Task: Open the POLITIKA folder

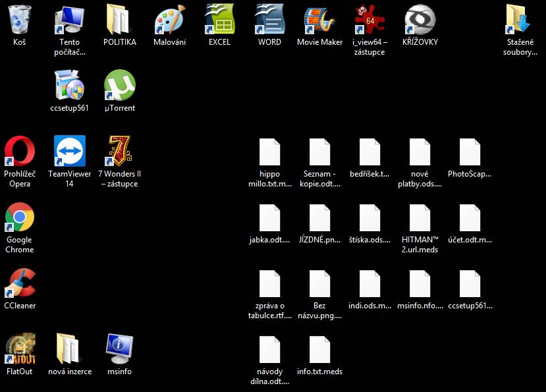Action: click(119, 20)
